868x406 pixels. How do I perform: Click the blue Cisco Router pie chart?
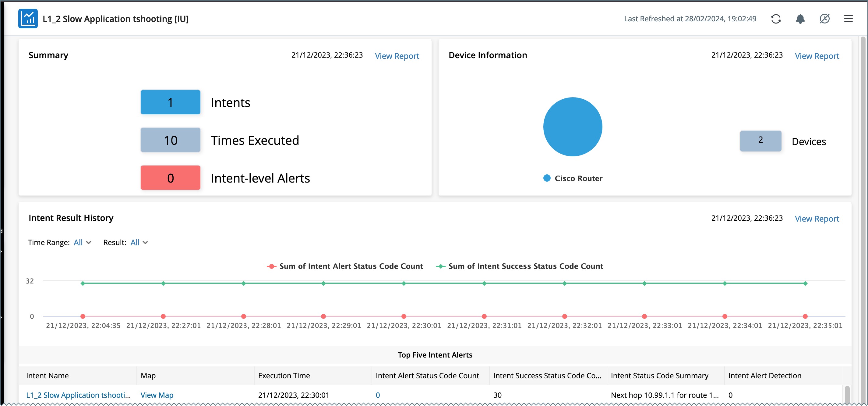(573, 127)
